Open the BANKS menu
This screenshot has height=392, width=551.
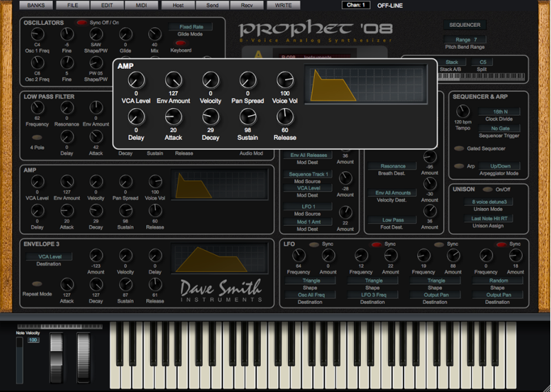coord(36,6)
